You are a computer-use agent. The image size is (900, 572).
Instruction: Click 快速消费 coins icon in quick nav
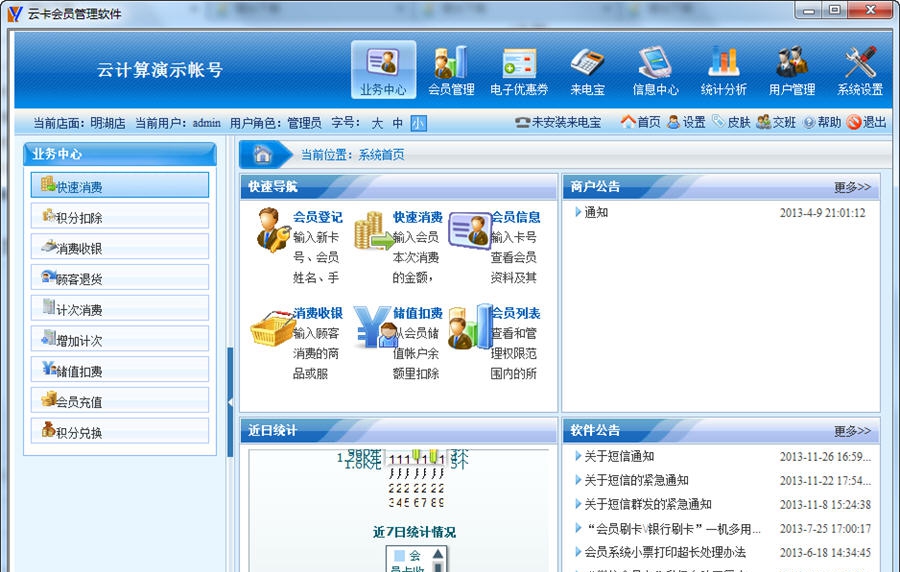coord(373,231)
